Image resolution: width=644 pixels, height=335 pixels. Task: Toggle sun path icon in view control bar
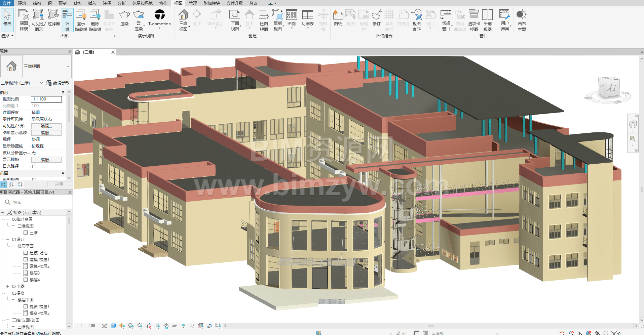(122, 326)
